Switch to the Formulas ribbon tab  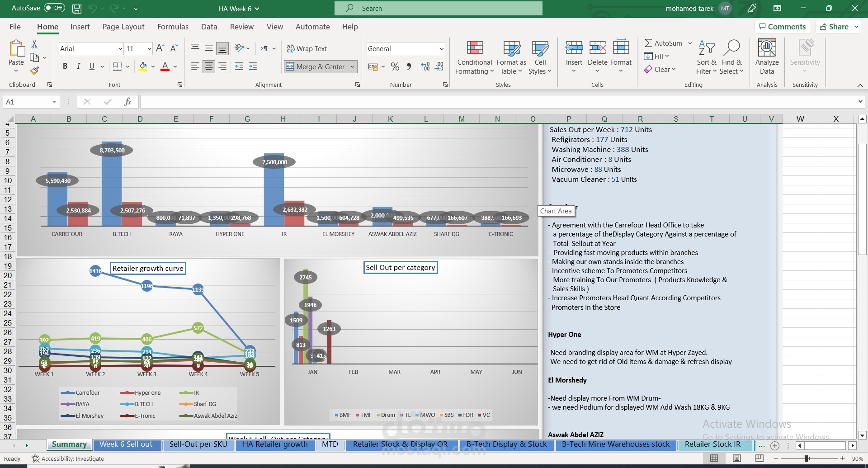pyautogui.click(x=173, y=27)
